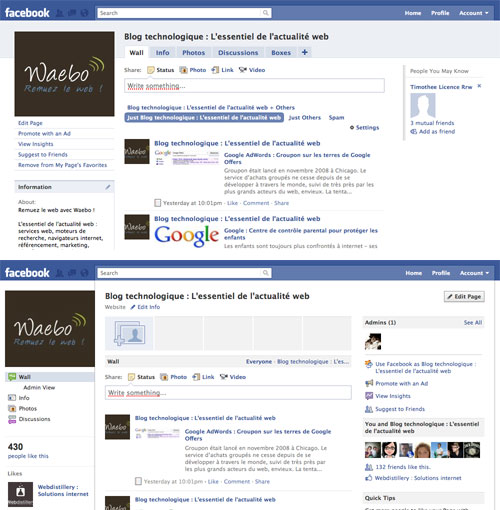Go to Home in top screenshot header

413,13
